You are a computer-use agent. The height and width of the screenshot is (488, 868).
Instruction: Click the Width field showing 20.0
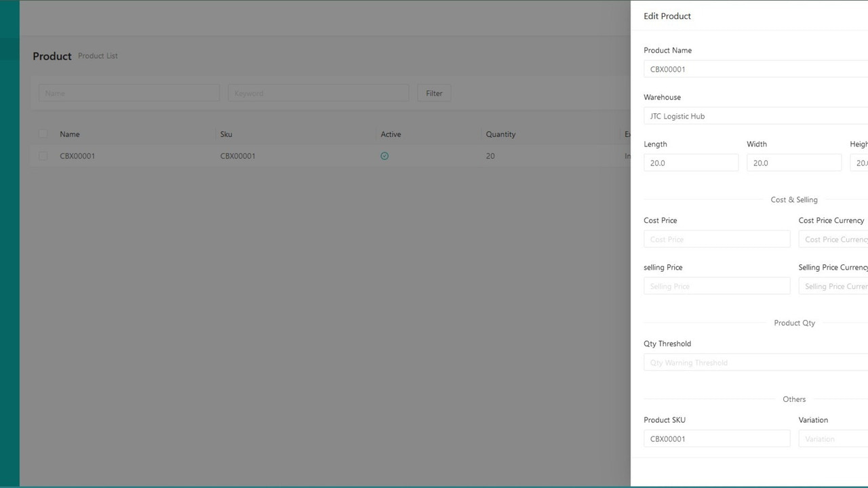point(794,162)
